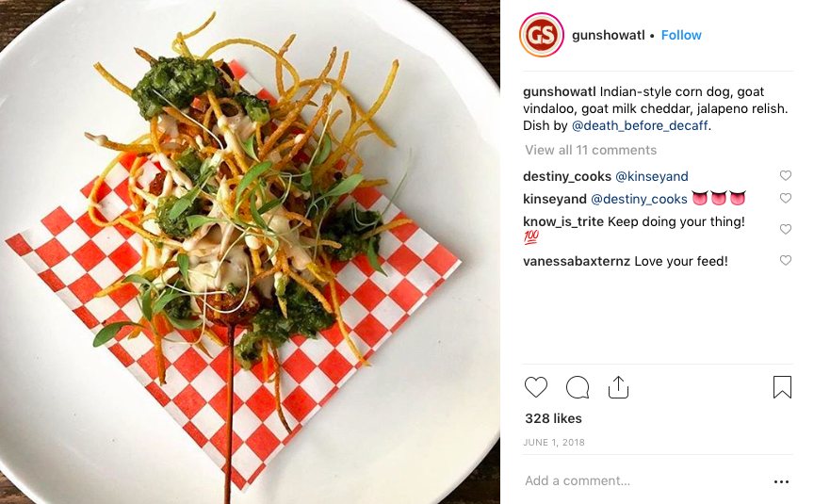Like kinseyand comment heart
814x504 pixels.
786,198
